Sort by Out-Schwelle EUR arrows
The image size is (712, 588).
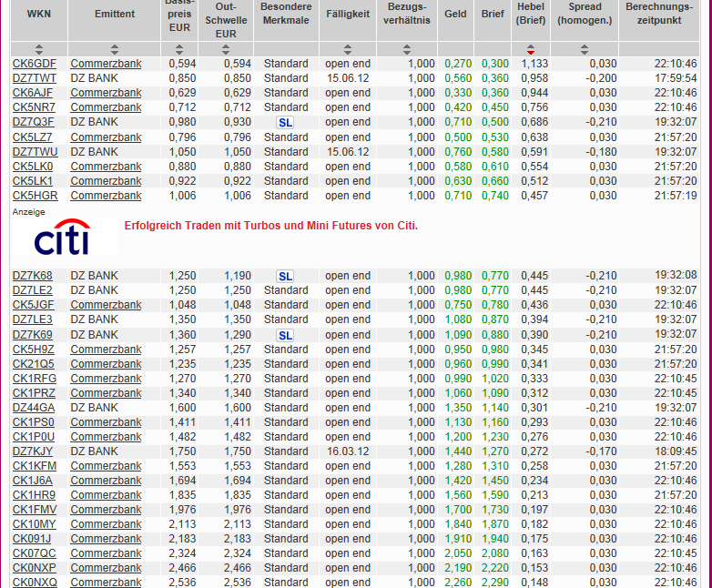point(226,49)
